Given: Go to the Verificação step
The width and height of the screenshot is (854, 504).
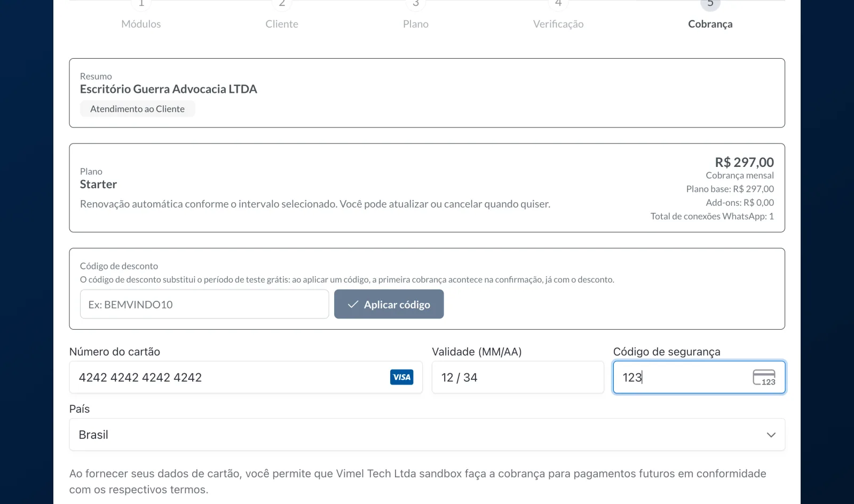Looking at the screenshot, I should click(x=558, y=24).
